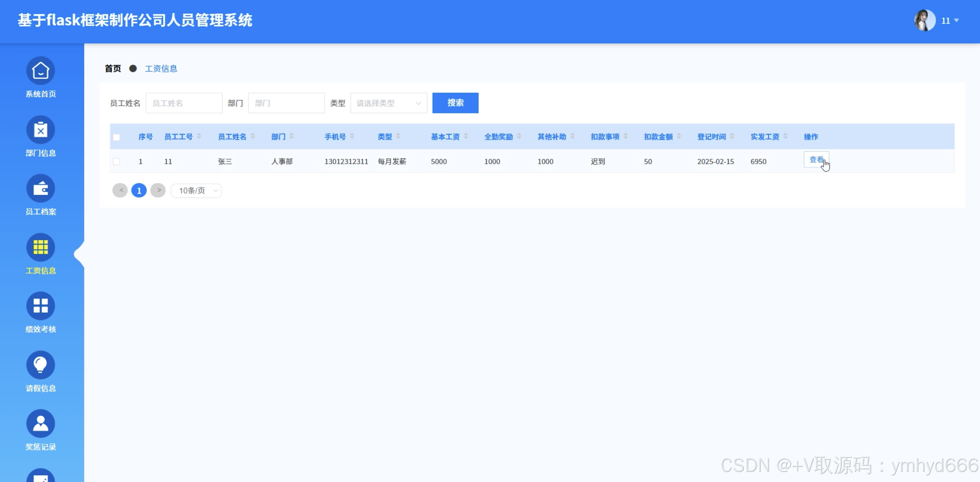
Task: Toggle the select-all header checkbox
Action: click(x=116, y=137)
